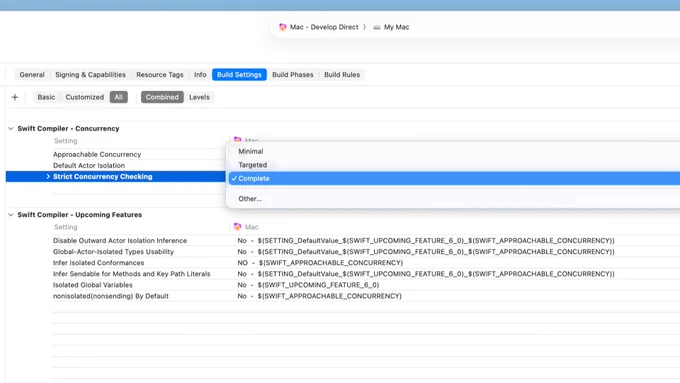Select the Mac - Develop Direct scheme
The width and height of the screenshot is (680, 383).
pyautogui.click(x=324, y=27)
